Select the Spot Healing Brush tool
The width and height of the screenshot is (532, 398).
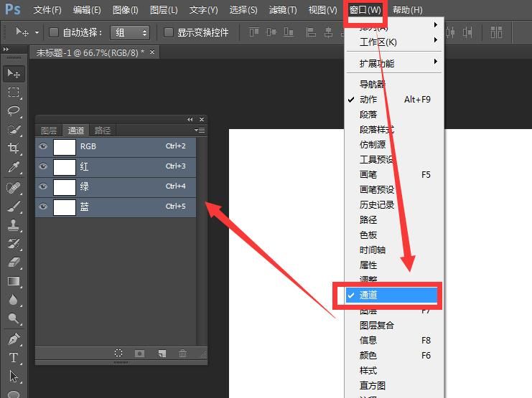click(14, 187)
